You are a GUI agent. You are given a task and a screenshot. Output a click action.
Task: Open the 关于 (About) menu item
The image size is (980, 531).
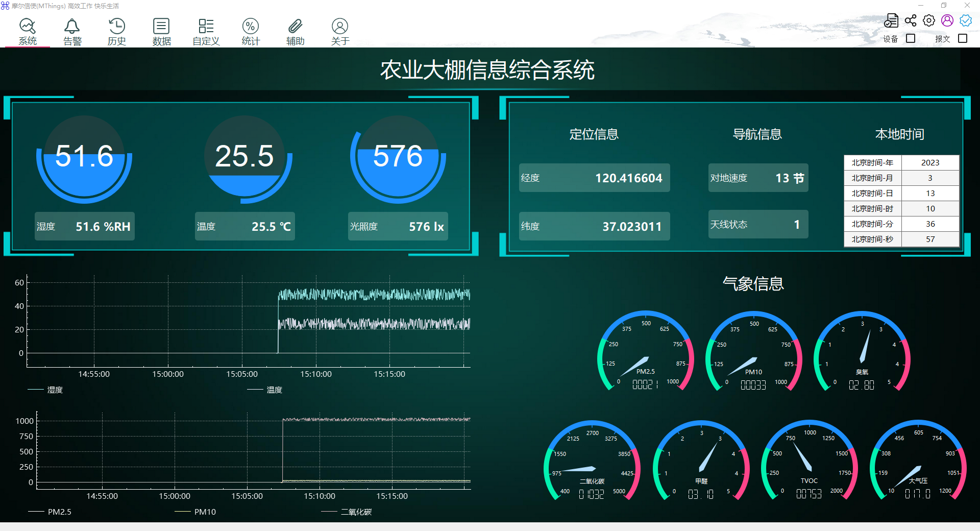click(x=340, y=32)
